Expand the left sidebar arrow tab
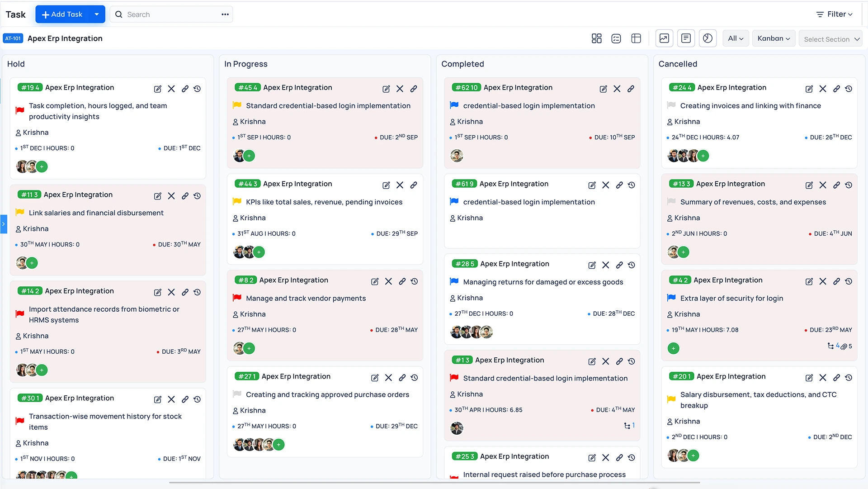Image resolution: width=868 pixels, height=489 pixels. coord(4,224)
